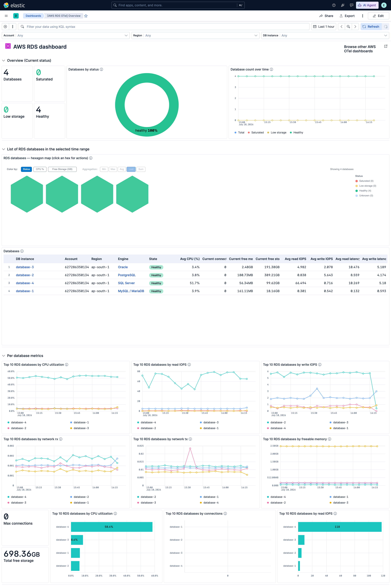Go to Dashboards breadcrumb
Image resolution: width=391 pixels, height=588 pixels.
[33, 16]
